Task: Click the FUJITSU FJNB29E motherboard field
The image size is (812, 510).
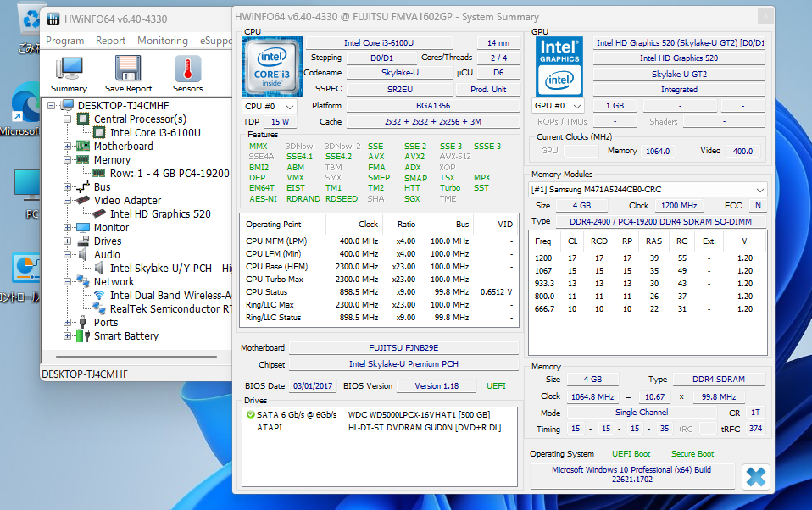Action: tap(403, 348)
